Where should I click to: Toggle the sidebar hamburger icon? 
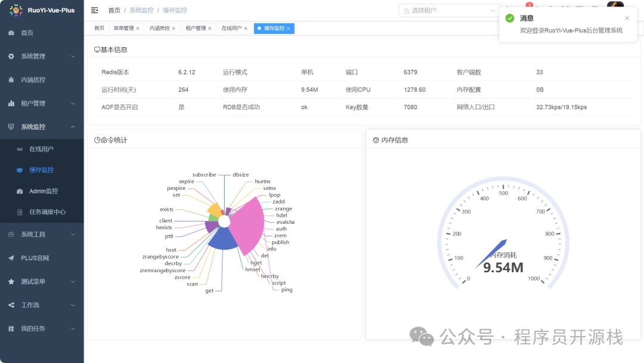point(94,10)
